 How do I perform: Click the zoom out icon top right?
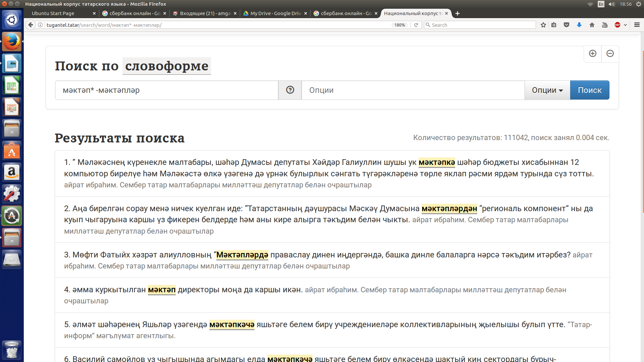tap(610, 54)
